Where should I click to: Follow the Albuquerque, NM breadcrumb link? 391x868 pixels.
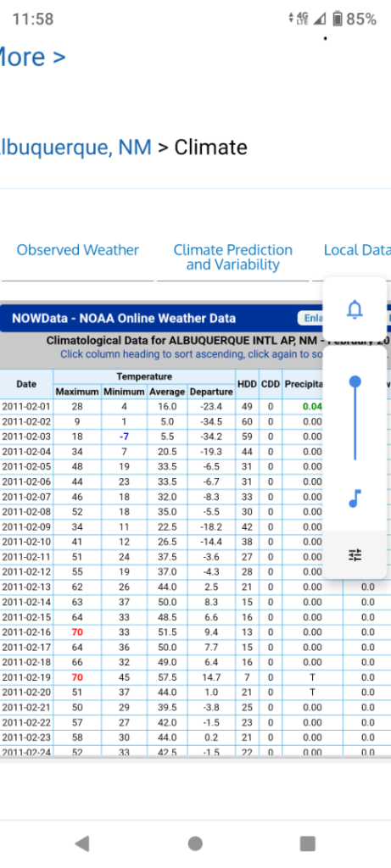coord(75,147)
